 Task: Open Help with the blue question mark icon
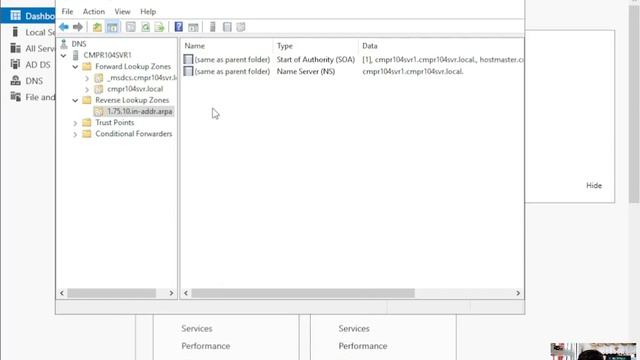(x=178, y=27)
